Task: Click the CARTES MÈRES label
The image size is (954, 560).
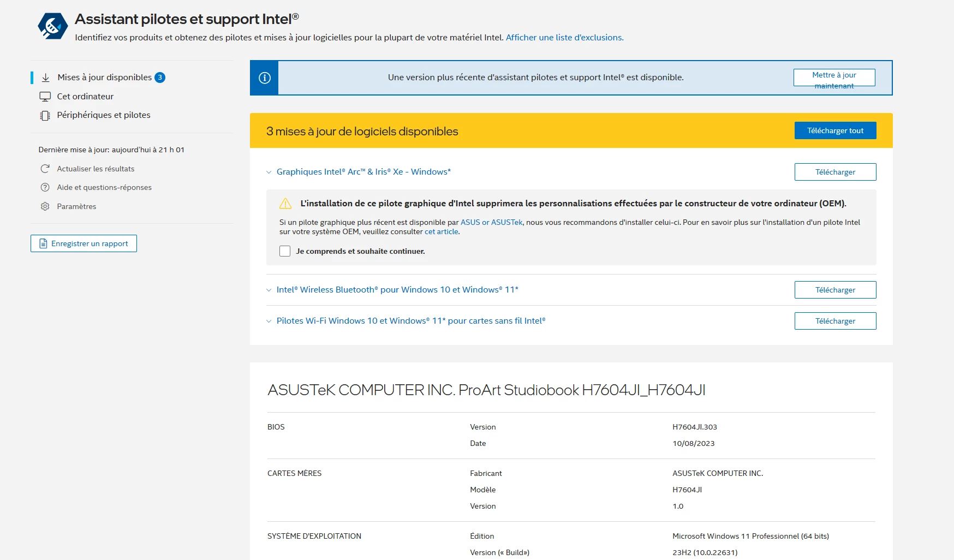Action: (294, 473)
